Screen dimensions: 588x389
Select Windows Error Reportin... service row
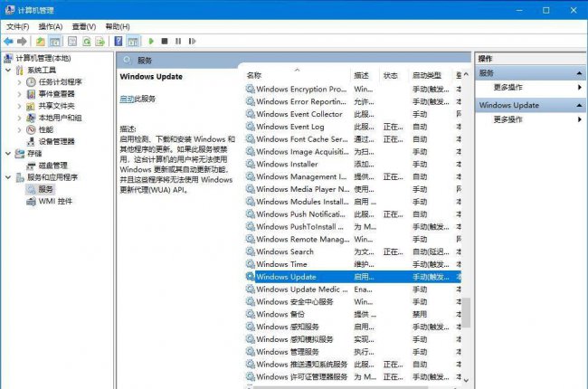click(353, 101)
